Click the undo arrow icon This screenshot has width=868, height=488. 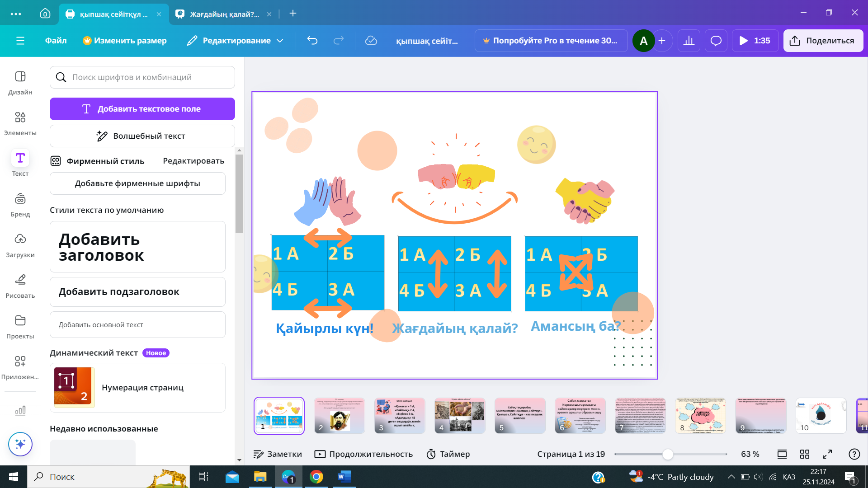pos(312,41)
